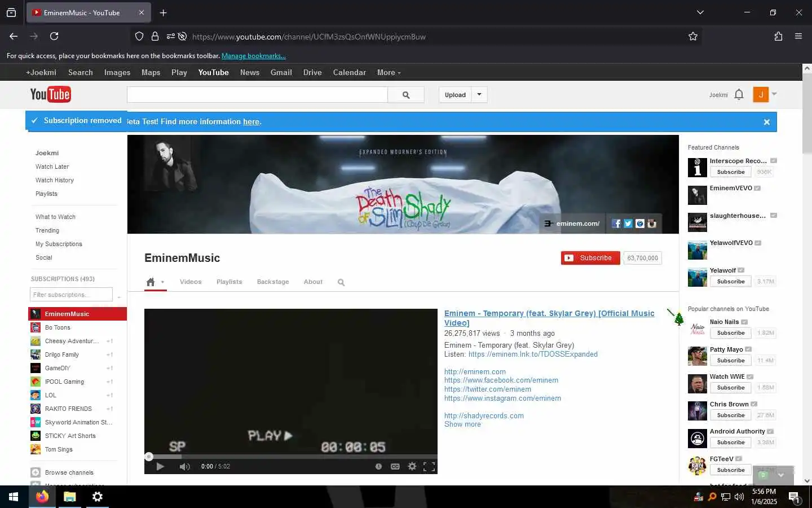
Task: Click the site padlock icon
Action: click(x=155, y=36)
